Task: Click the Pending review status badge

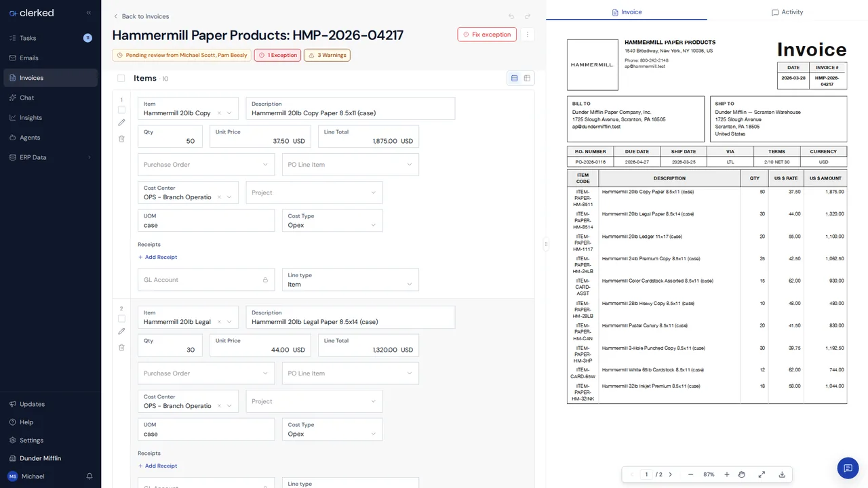Action: click(182, 55)
